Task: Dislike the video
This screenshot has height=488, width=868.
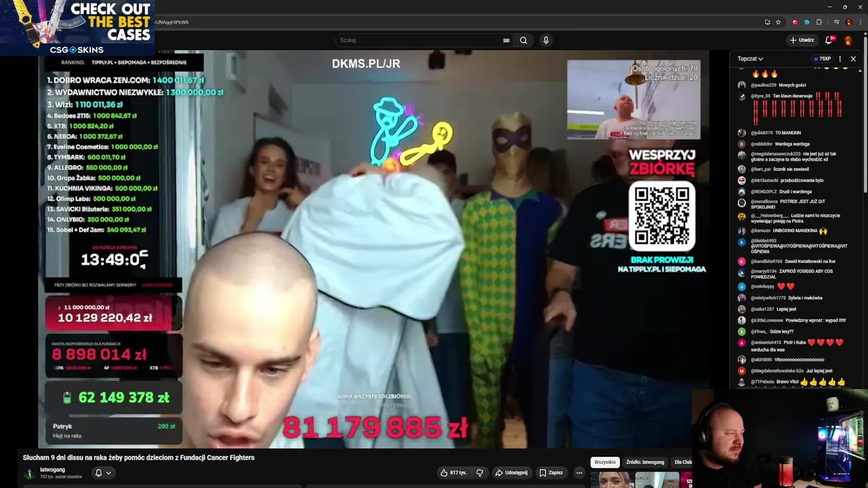Action: click(479, 472)
